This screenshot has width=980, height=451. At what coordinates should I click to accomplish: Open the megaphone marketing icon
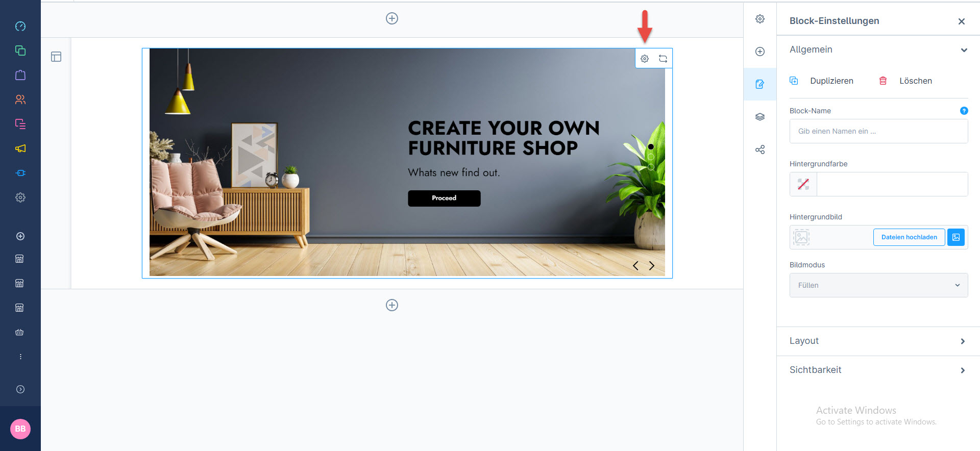point(20,148)
